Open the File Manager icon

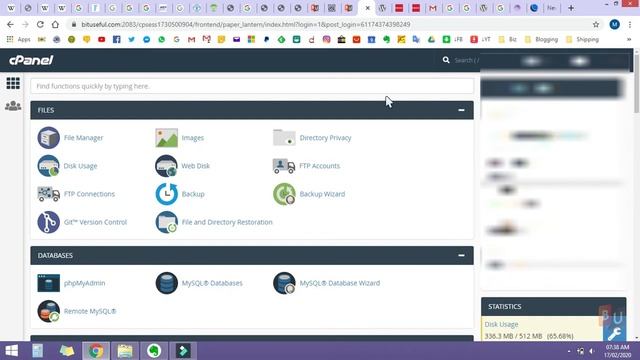(x=49, y=138)
